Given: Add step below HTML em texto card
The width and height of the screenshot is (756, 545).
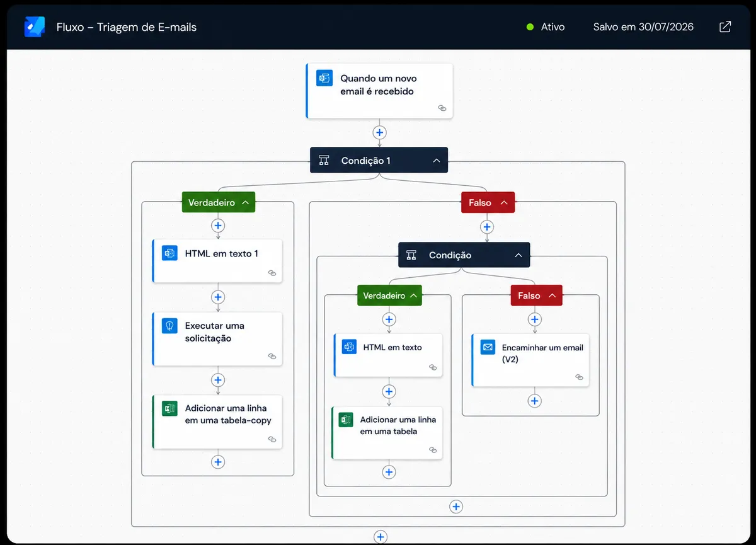Looking at the screenshot, I should (x=389, y=392).
